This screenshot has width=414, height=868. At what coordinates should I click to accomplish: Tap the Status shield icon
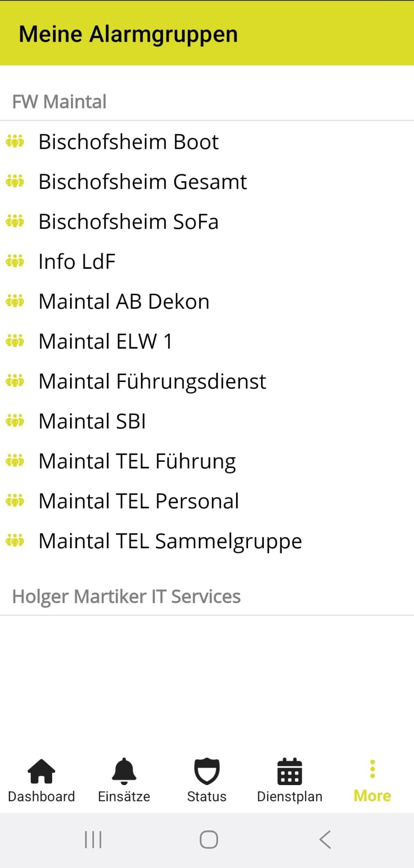(207, 772)
